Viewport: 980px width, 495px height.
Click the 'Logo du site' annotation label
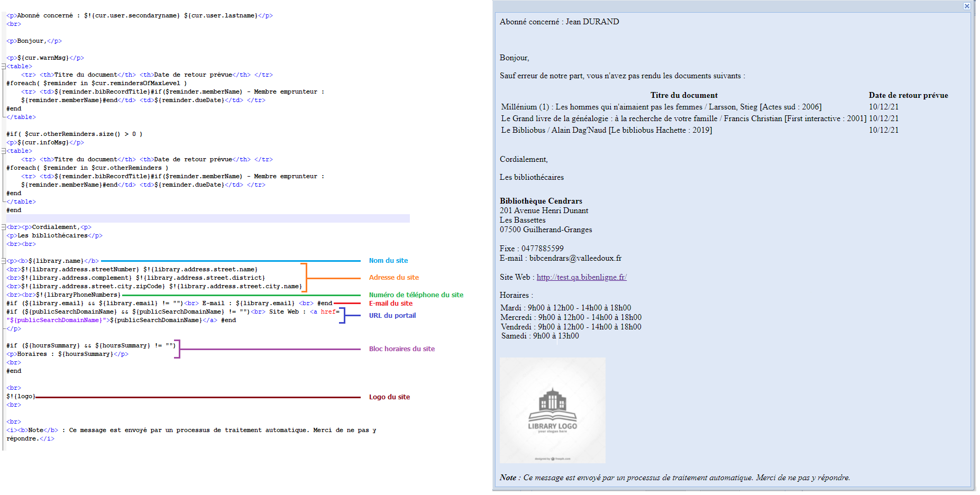[389, 397]
